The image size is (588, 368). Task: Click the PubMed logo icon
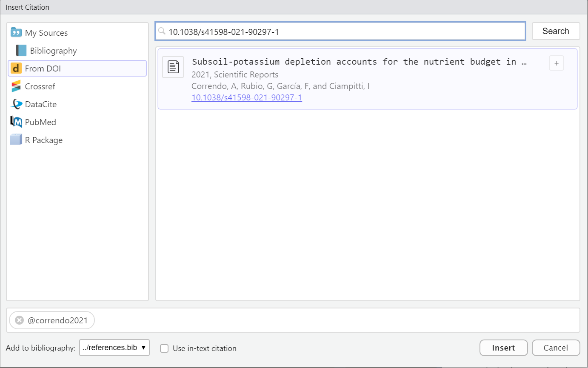point(16,122)
